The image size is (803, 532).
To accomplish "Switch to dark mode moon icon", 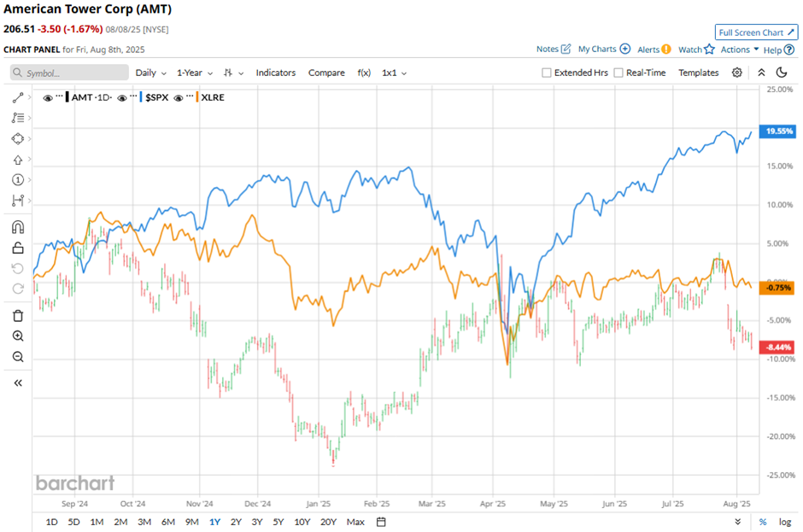I will [782, 73].
